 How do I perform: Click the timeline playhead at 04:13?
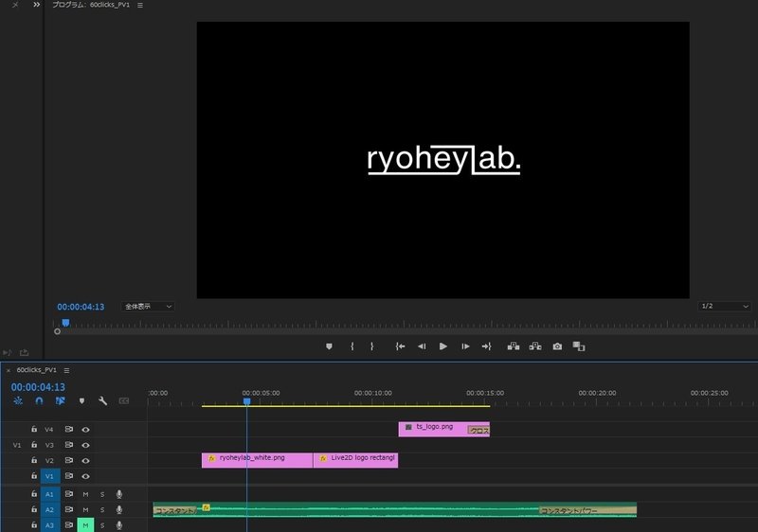[x=246, y=401]
